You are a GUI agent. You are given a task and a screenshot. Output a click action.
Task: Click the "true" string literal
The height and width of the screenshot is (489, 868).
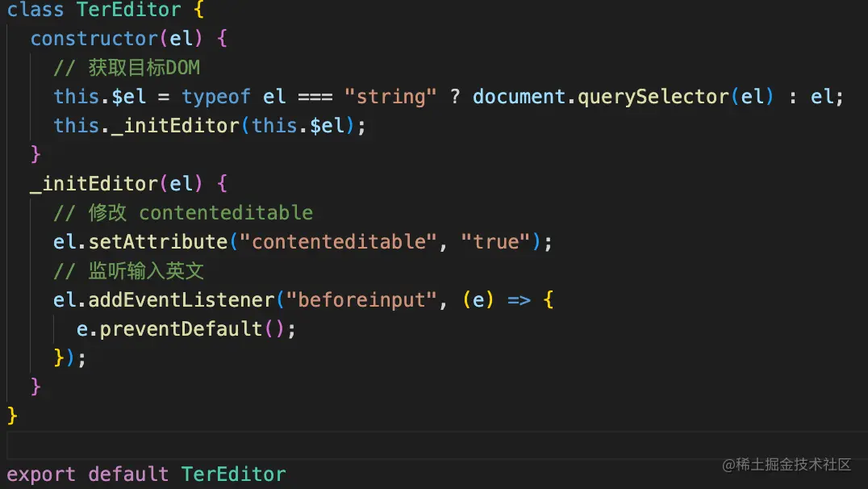click(495, 241)
